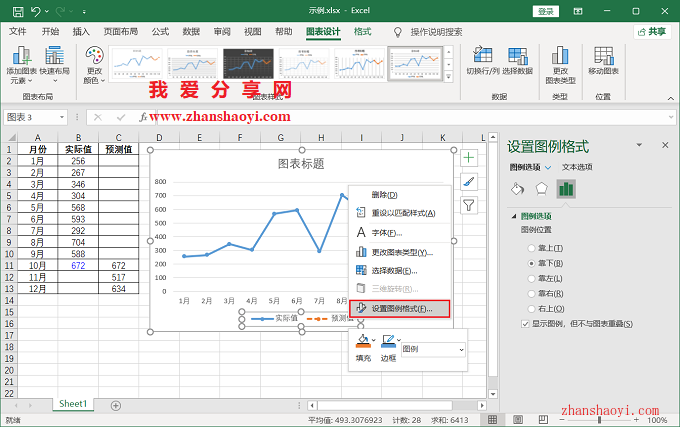Click the Sign in (登录) button
680x427 pixels.
click(x=546, y=11)
